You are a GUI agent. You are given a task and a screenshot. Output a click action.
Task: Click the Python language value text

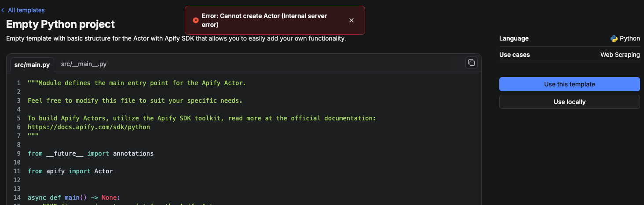(629, 38)
